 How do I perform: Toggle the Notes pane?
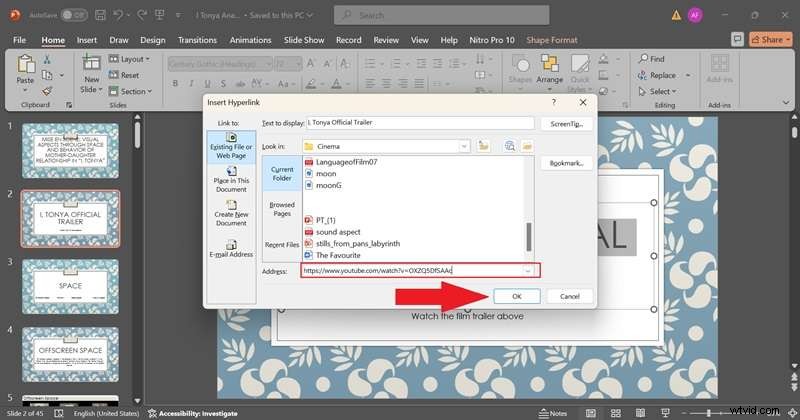[553, 413]
